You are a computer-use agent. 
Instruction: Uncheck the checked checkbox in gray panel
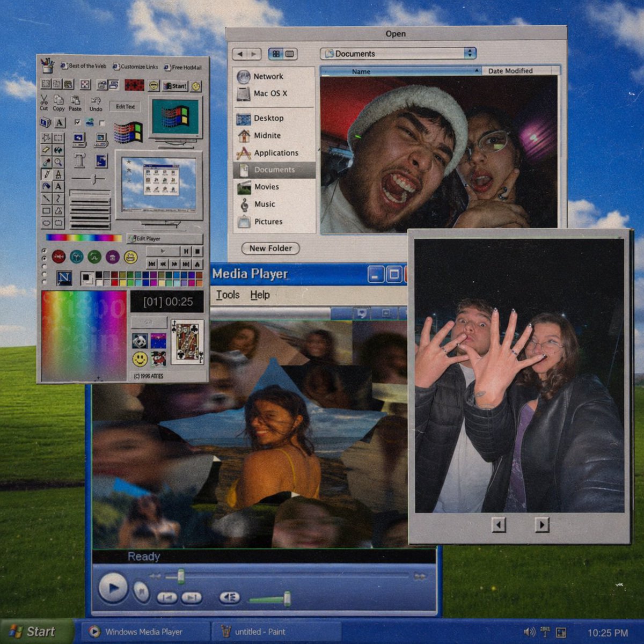tap(77, 122)
